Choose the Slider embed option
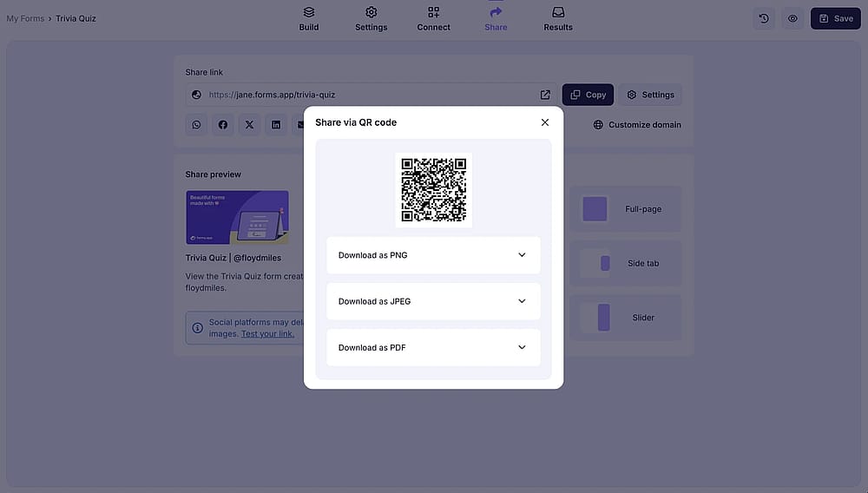Image resolution: width=868 pixels, height=493 pixels. coord(626,318)
